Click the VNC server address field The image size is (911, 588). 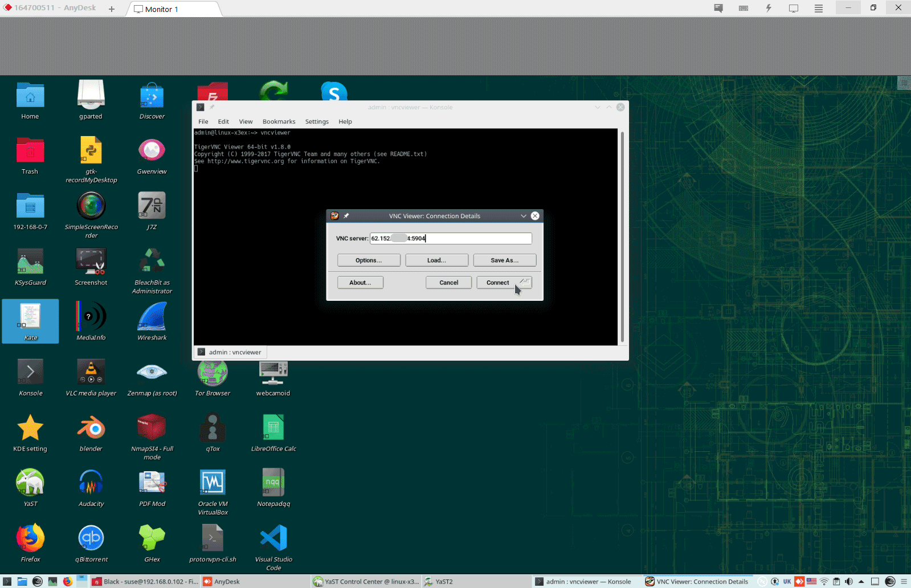(x=451, y=238)
